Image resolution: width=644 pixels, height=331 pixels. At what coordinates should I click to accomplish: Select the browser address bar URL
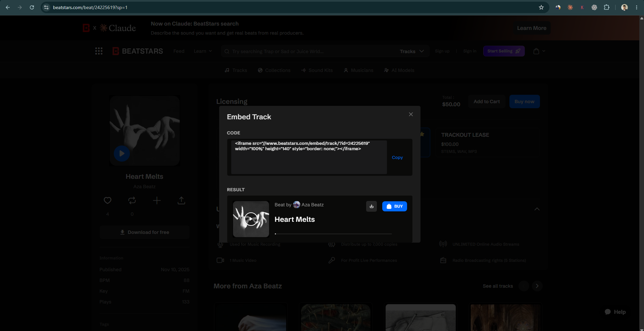pyautogui.click(x=90, y=7)
